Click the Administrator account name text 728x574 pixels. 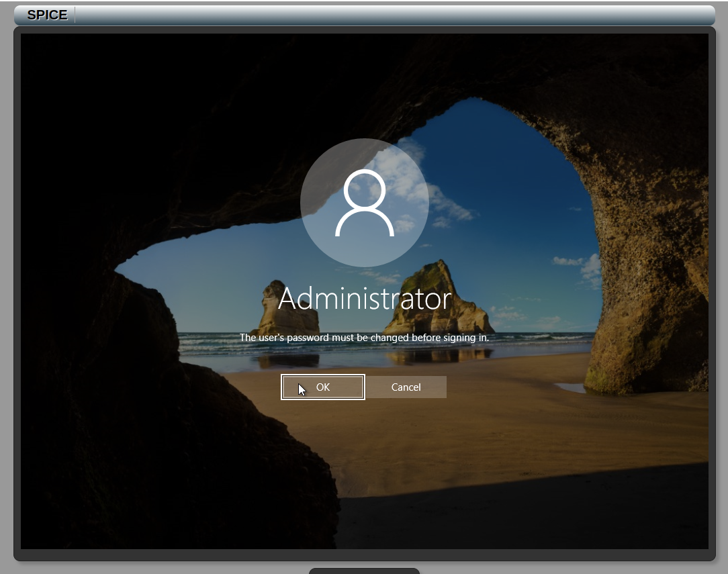(x=364, y=299)
